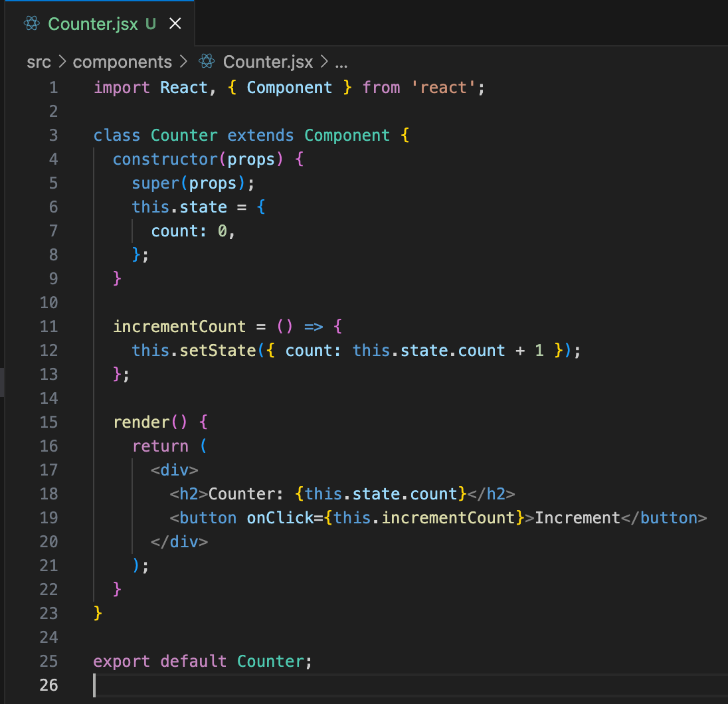Image resolution: width=728 pixels, height=704 pixels.
Task: Click the chevron between src and components
Action: [x=62, y=62]
